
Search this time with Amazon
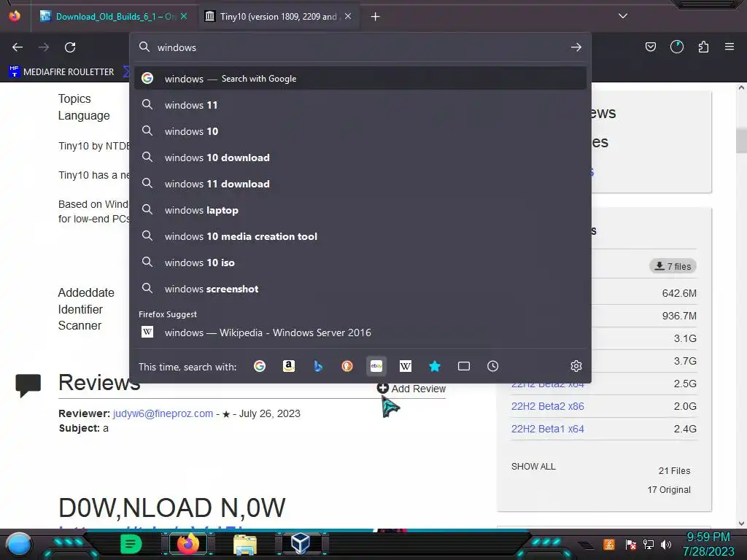289,366
